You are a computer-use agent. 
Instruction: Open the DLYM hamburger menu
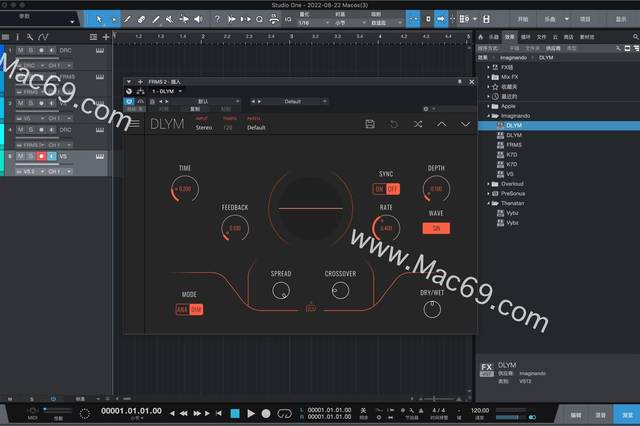point(134,123)
